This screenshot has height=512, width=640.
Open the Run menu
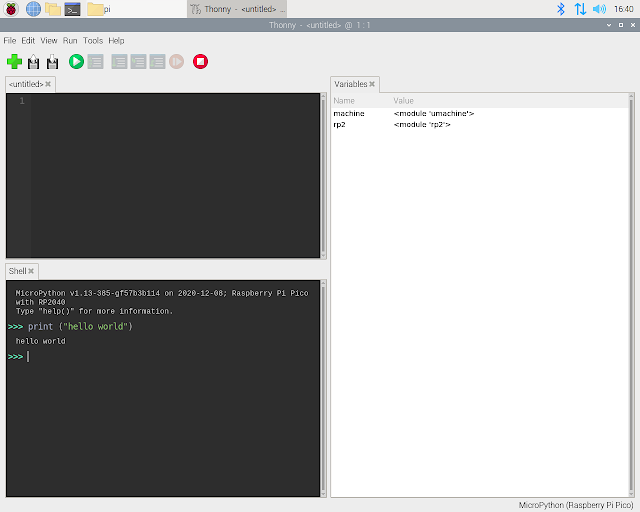(x=70, y=40)
